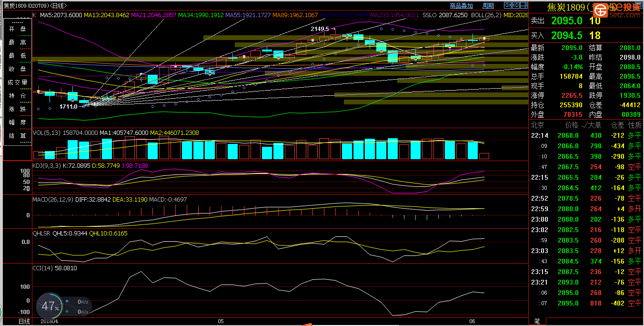Select 最低 in the legend popup

[x=18, y=56]
